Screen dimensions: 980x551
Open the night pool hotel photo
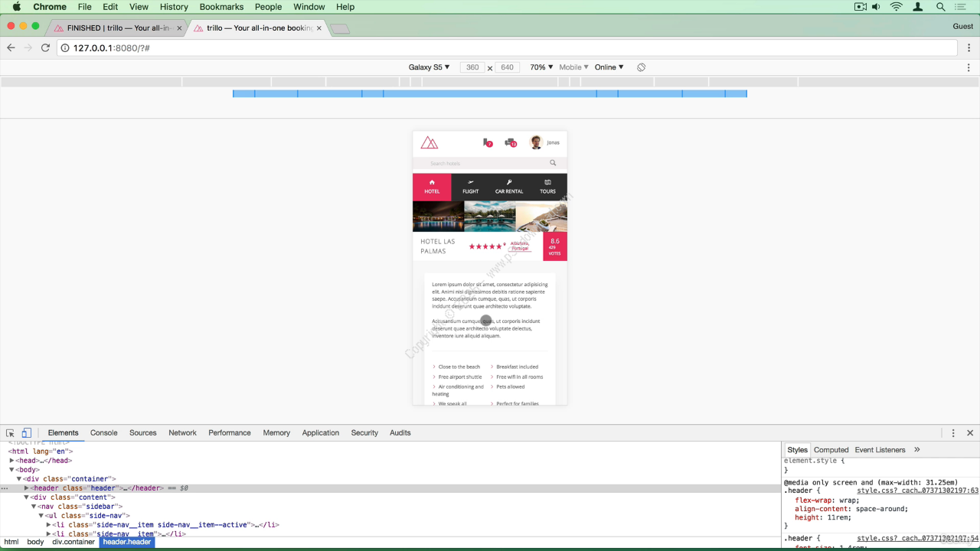pos(438,217)
